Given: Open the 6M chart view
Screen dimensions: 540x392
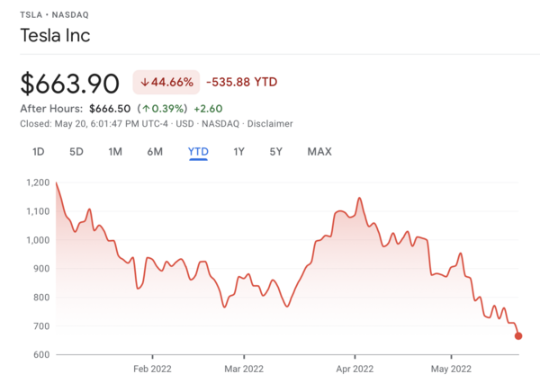Looking at the screenshot, I should pos(155,152).
